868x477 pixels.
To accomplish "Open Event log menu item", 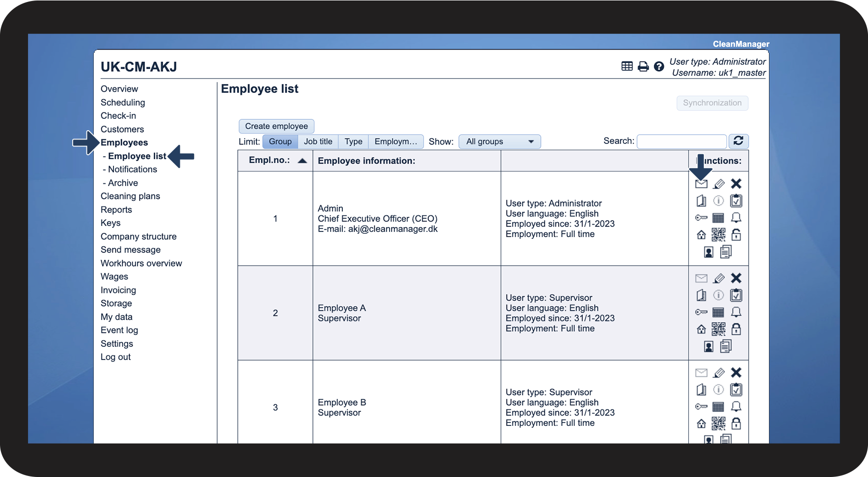I will 119,330.
